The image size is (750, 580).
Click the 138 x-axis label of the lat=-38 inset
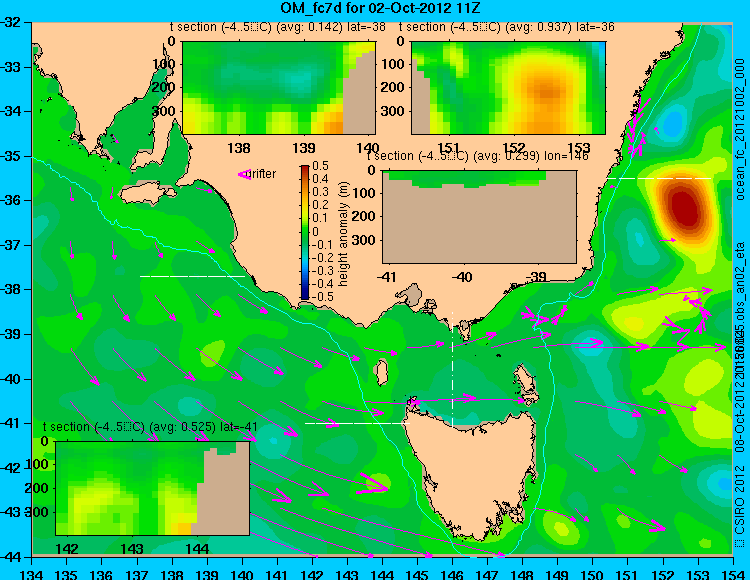239,148
